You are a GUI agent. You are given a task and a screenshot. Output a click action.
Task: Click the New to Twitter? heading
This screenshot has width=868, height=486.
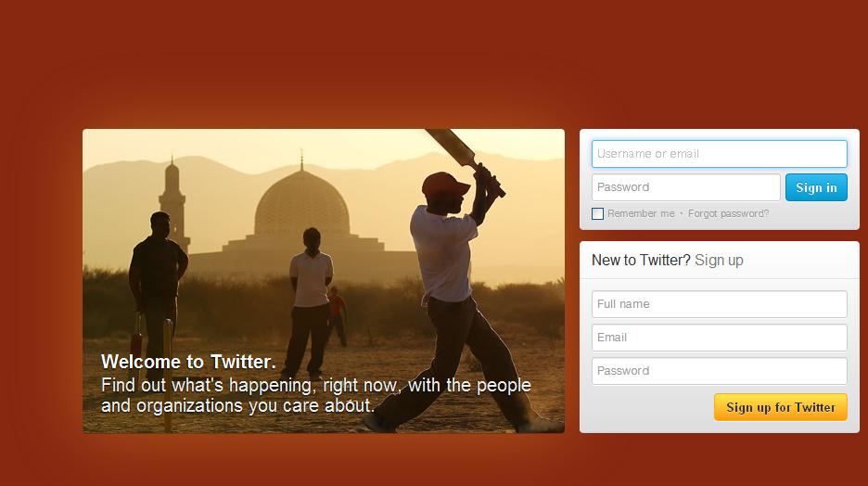pos(641,261)
